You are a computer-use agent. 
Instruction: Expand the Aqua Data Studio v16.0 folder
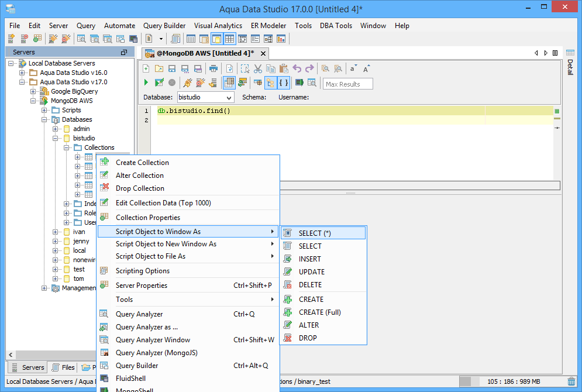coord(22,73)
